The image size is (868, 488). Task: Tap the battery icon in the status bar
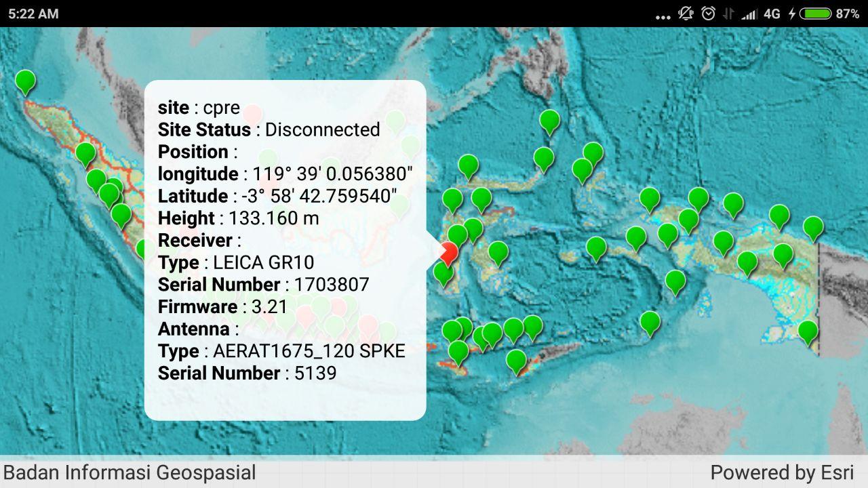[x=815, y=14]
